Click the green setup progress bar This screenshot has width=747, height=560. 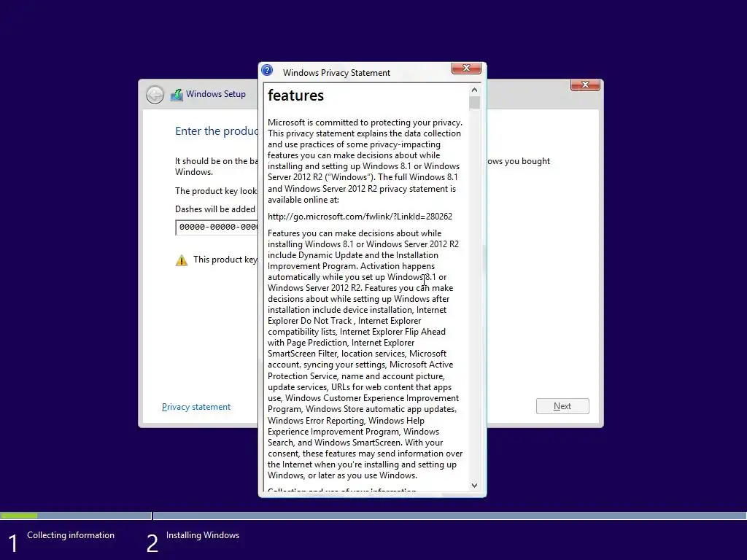(x=19, y=516)
